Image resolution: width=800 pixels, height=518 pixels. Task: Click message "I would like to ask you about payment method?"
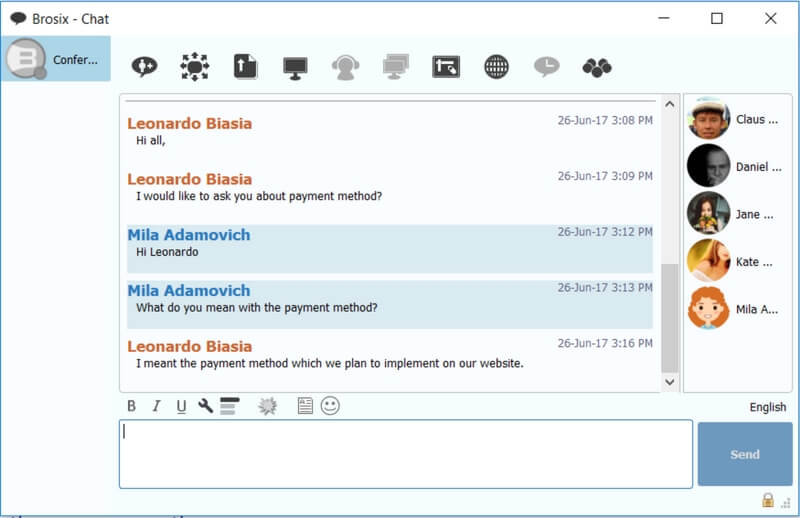(x=259, y=196)
